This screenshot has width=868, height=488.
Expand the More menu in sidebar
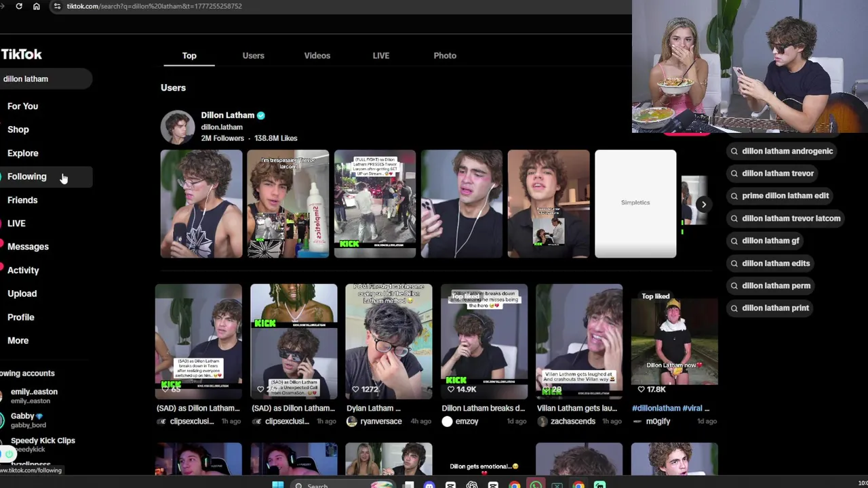tap(18, 340)
